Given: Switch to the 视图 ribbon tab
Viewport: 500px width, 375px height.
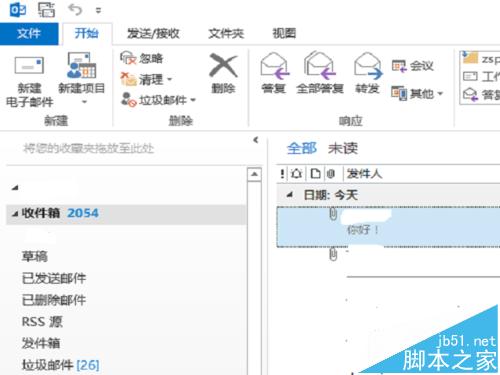Looking at the screenshot, I should click(x=284, y=33).
